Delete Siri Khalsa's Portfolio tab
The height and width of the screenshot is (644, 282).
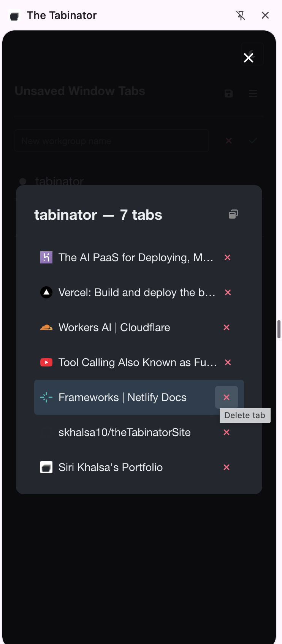pyautogui.click(x=227, y=467)
